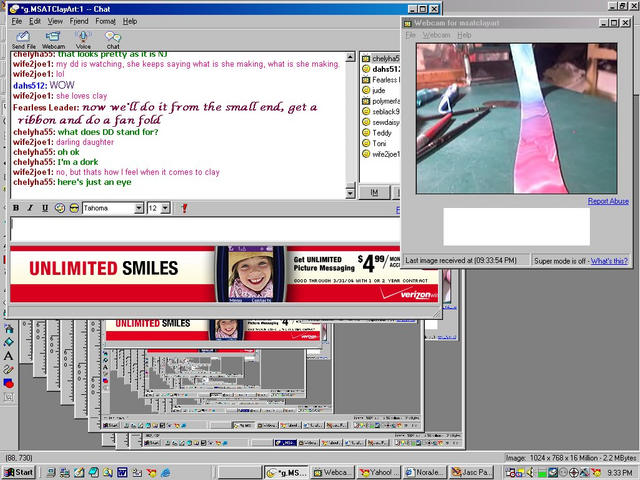
Task: Click the chat scrollbar down arrow
Action: coord(350,193)
